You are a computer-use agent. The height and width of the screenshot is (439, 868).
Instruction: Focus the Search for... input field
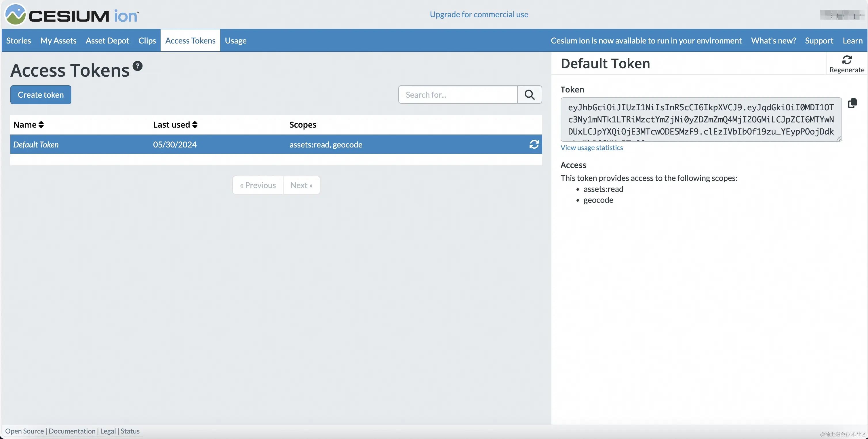point(458,95)
